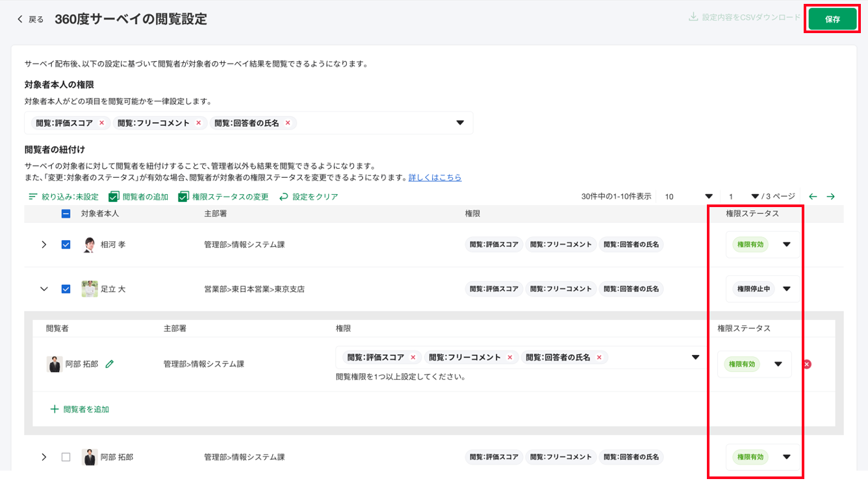Uncheck the checkbox for 相河 孝
The width and height of the screenshot is (868, 481).
click(x=66, y=245)
